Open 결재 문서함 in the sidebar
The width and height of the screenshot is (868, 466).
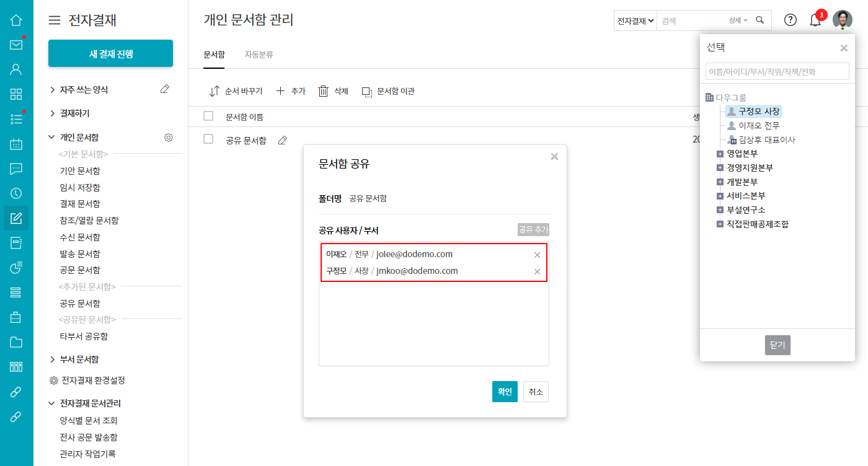tap(80, 204)
